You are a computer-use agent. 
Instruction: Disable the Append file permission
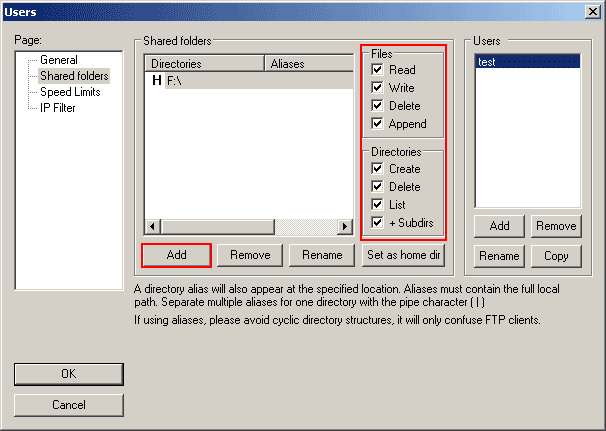point(377,124)
